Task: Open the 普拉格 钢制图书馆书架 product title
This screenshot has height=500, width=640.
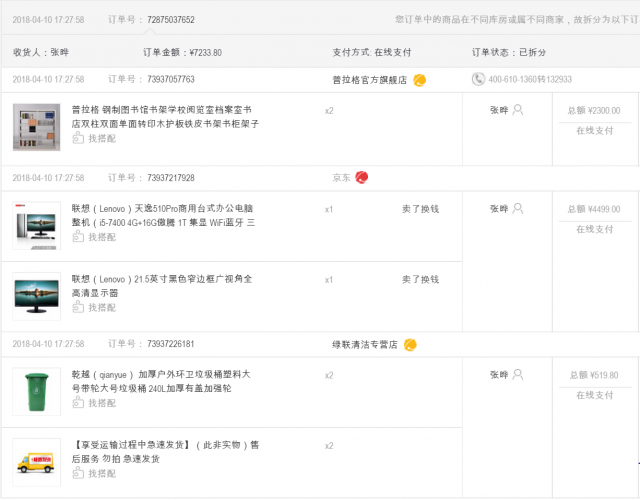Action: click(165, 116)
